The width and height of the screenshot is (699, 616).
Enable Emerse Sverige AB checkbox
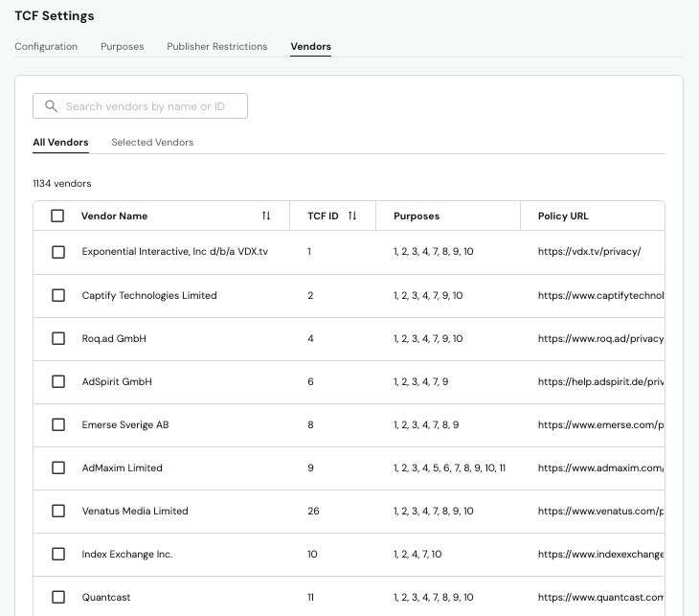tap(58, 424)
